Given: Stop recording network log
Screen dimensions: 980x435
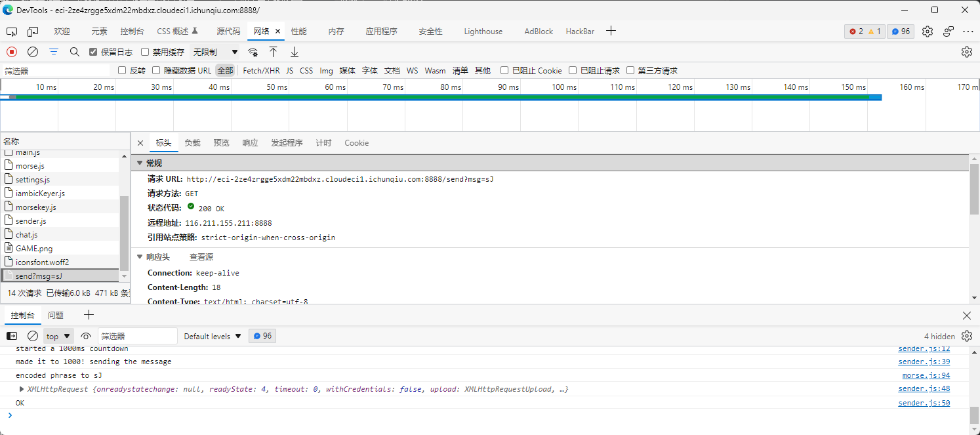Looking at the screenshot, I should click(12, 52).
